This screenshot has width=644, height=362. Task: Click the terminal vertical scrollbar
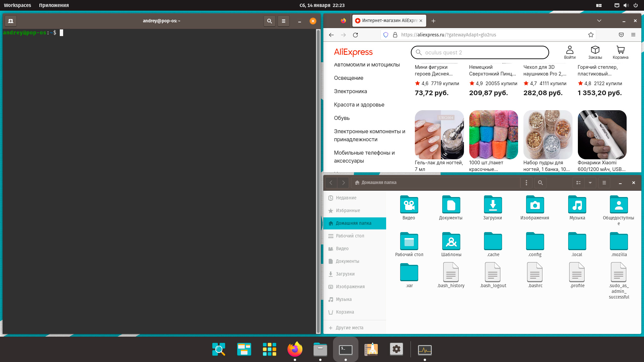coord(318,180)
